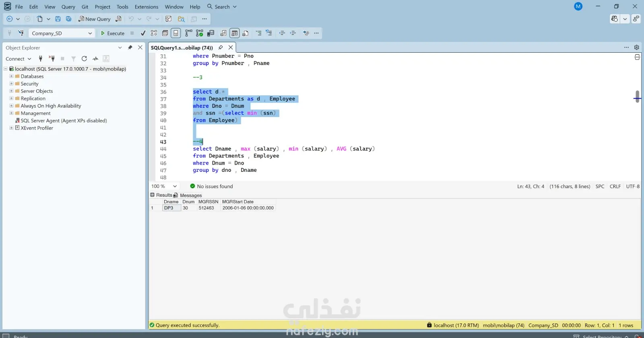Switch to the Results tab
Screen dimensions: 644x338
(x=161, y=195)
